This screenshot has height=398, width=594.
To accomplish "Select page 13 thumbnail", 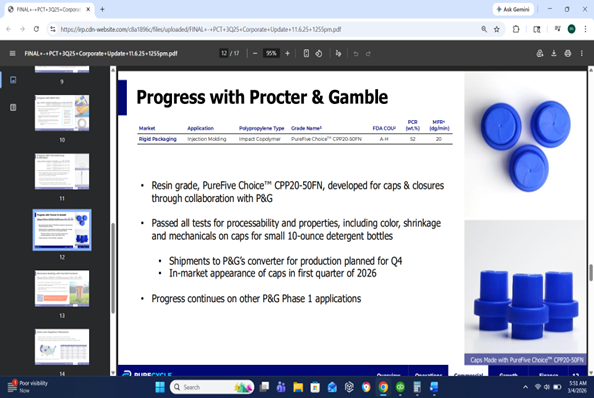I will 62,288.
